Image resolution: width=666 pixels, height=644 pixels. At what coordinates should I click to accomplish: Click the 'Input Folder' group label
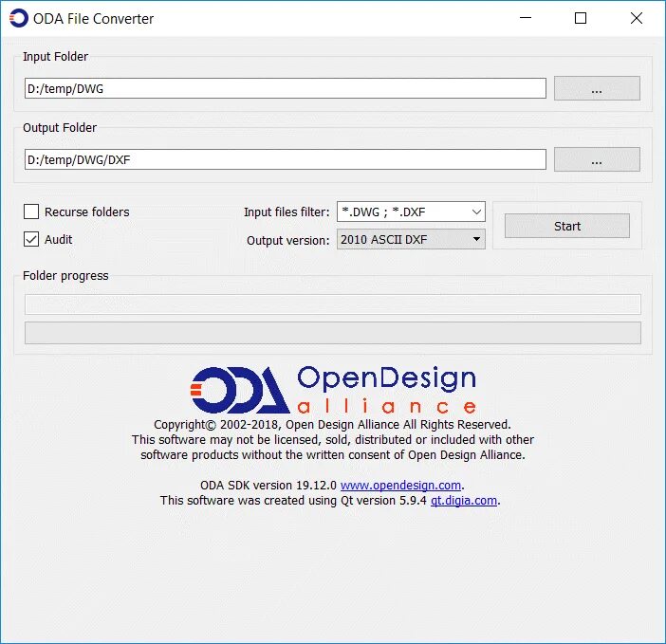click(56, 57)
